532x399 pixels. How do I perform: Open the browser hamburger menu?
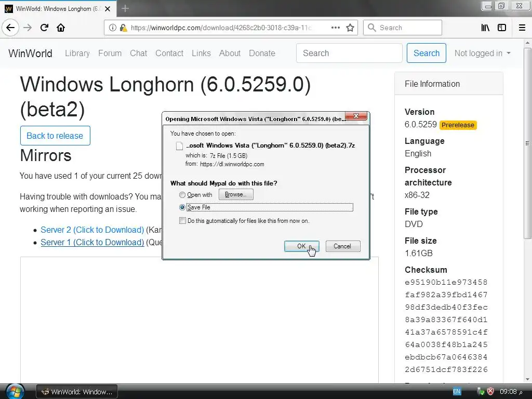pos(522,28)
